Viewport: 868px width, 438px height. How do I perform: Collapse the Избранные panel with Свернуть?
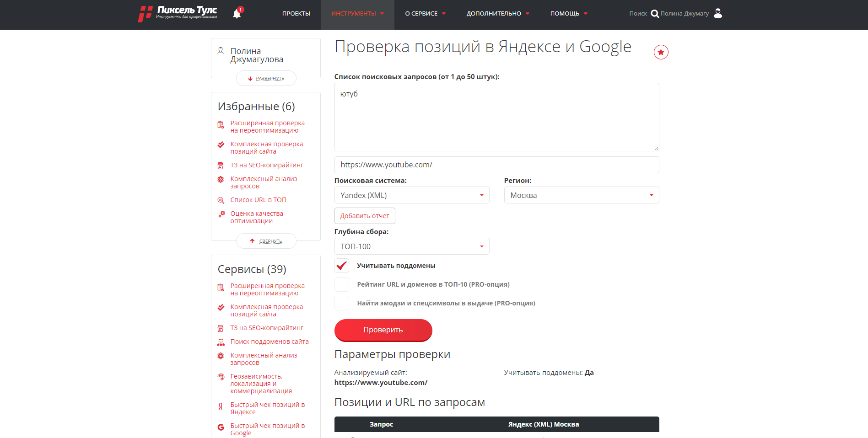click(266, 241)
